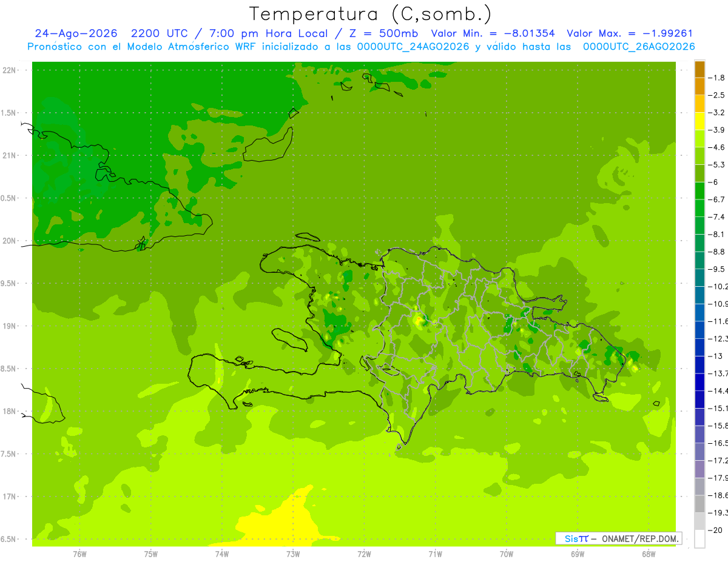Click the '17N' latitude axis label
728x562 pixels.
pyautogui.click(x=10, y=497)
